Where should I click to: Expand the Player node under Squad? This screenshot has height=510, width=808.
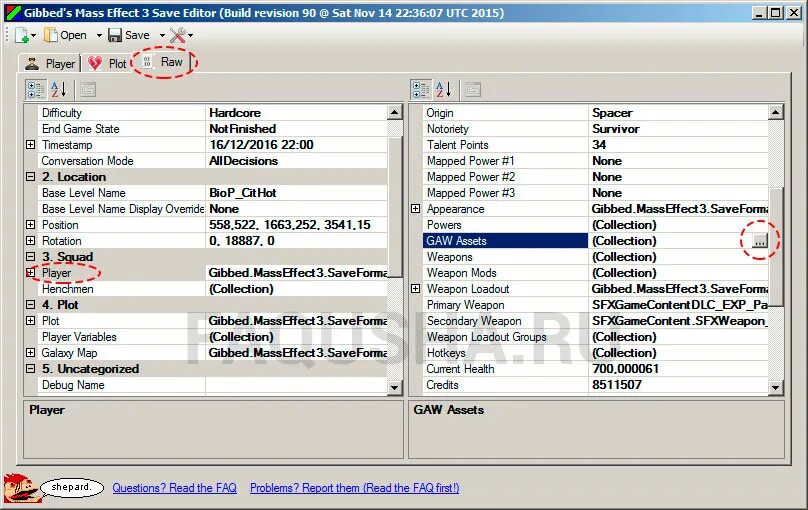coord(30,273)
